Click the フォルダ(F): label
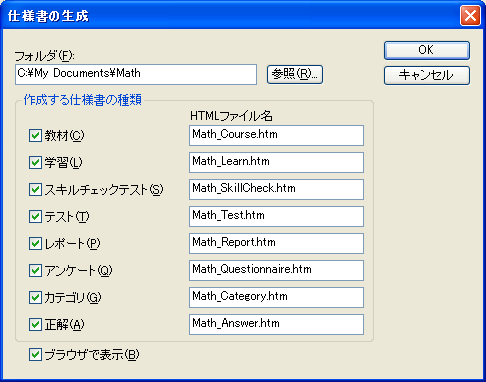Screen dimensions: 486x382 (x=45, y=56)
